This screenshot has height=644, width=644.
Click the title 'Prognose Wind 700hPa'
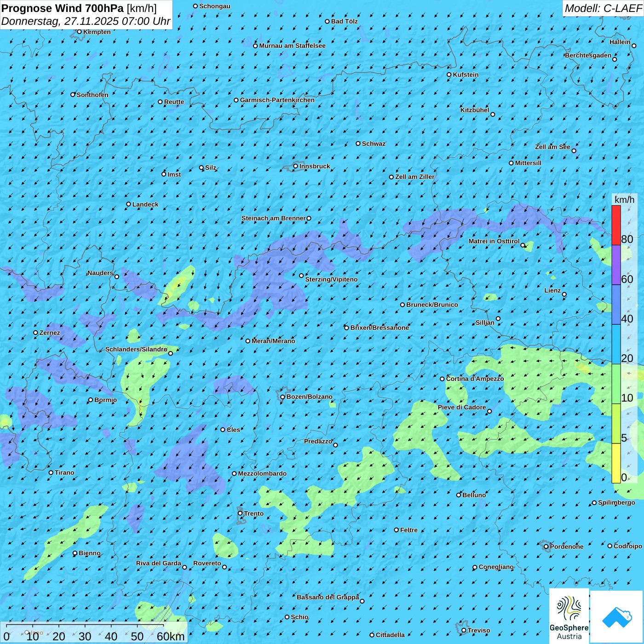click(63, 8)
